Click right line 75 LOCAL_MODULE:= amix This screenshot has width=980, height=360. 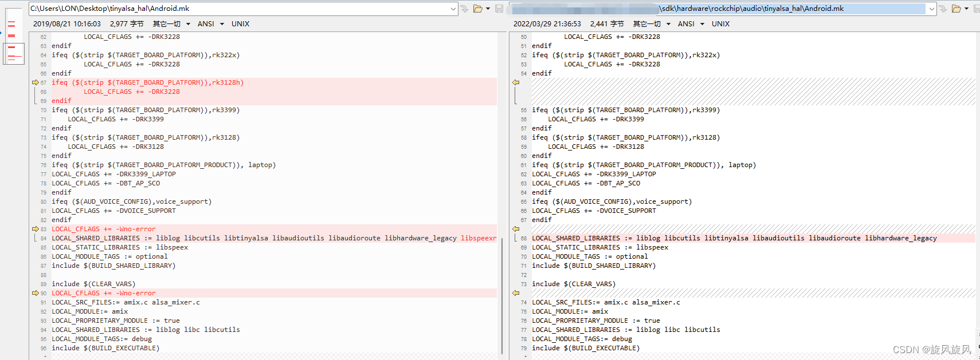(570, 311)
